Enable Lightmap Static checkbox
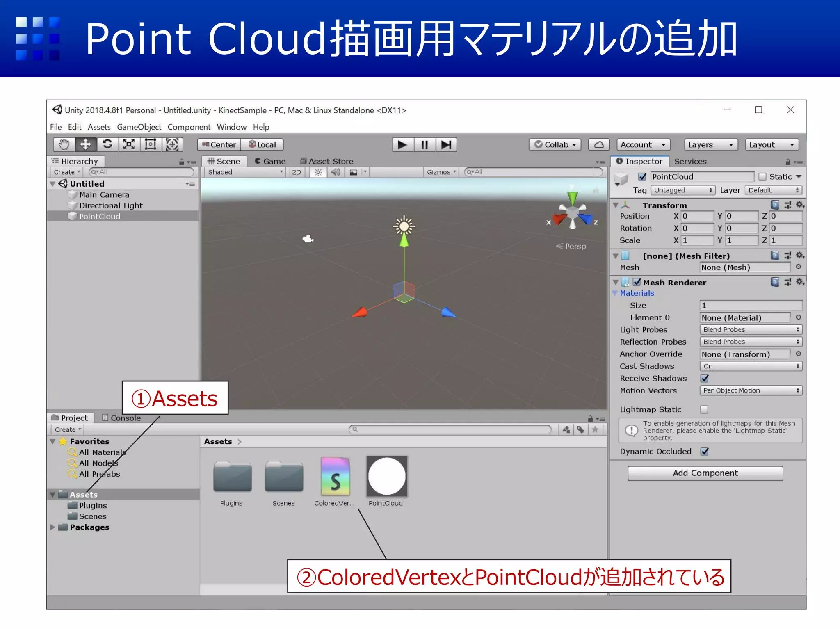The width and height of the screenshot is (840, 630). tap(704, 409)
